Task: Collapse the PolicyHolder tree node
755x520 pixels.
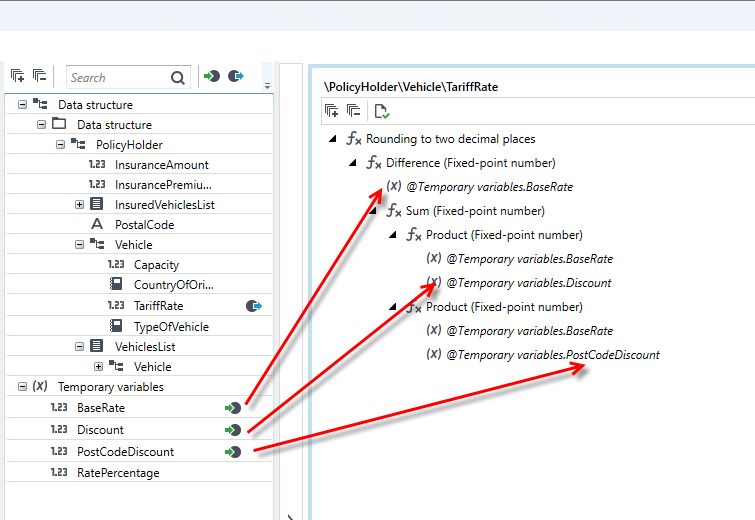Action: (x=60, y=144)
